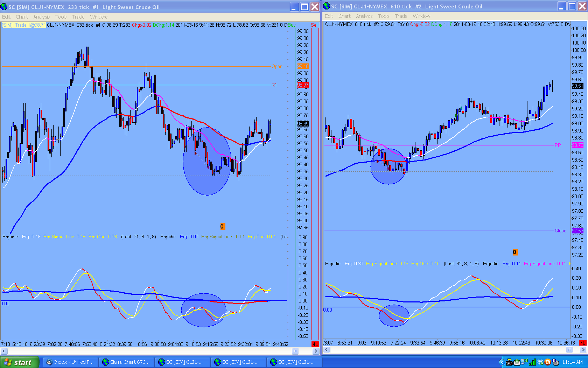Image resolution: width=588 pixels, height=368 pixels.
Task: Open Tools menu in 610 tick window
Action: (384, 16)
